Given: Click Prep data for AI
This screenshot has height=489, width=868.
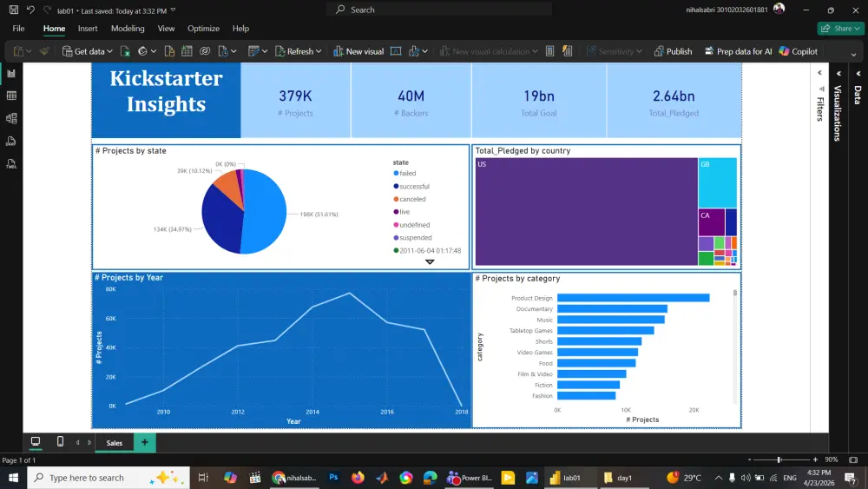Looking at the screenshot, I should [x=738, y=51].
